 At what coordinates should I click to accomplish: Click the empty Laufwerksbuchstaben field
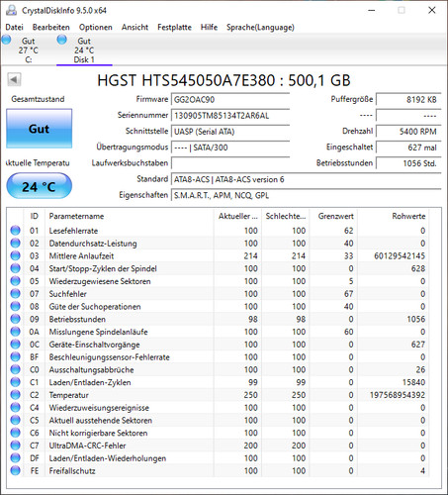tap(230, 163)
